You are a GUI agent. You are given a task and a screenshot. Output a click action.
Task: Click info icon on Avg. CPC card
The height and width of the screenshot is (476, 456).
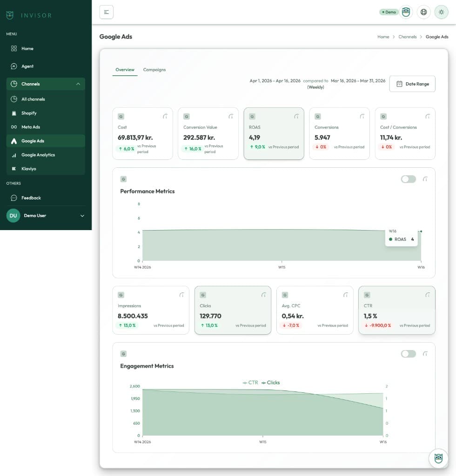(345, 295)
